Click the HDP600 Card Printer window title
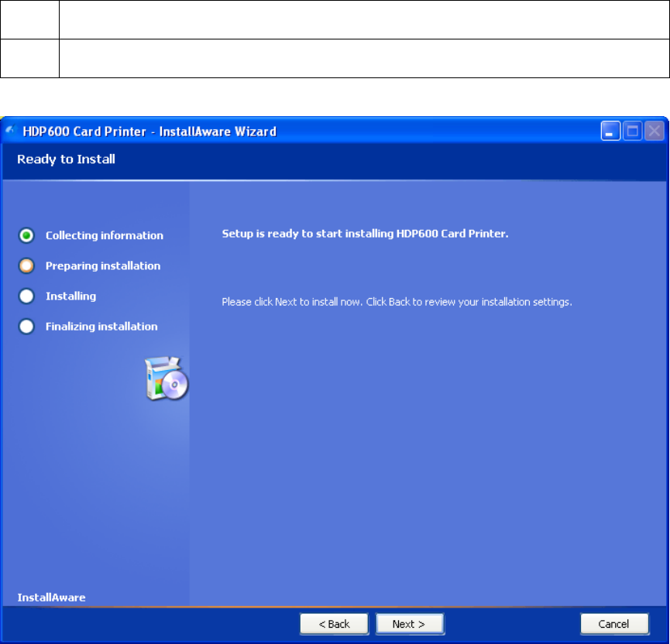 pos(149,131)
